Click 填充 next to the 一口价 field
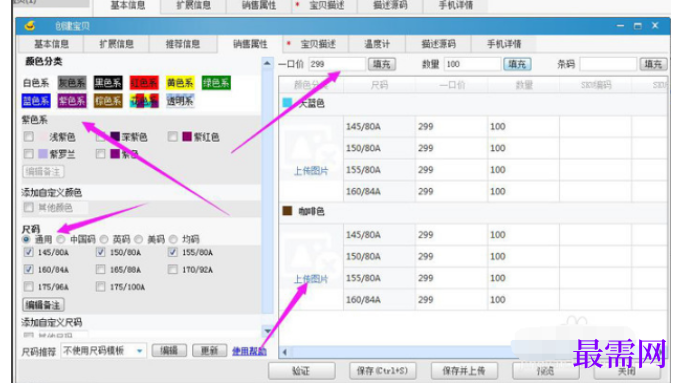Image resolution: width=685 pixels, height=385 pixels. pyautogui.click(x=382, y=64)
